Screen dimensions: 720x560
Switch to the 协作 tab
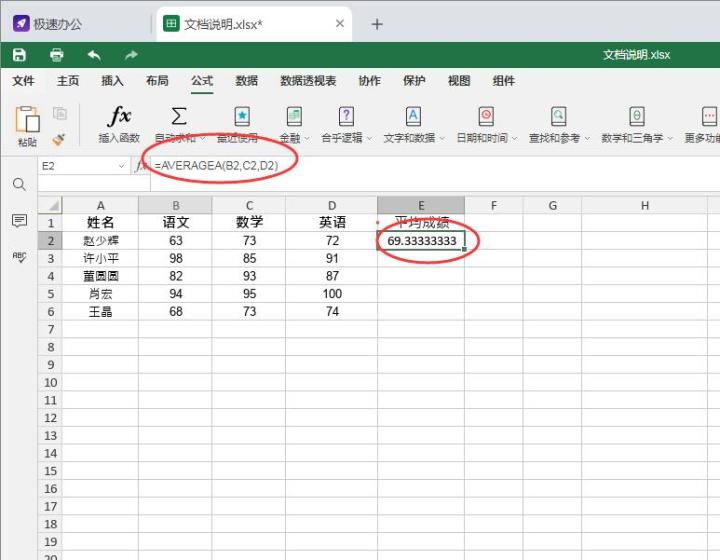pyautogui.click(x=370, y=81)
